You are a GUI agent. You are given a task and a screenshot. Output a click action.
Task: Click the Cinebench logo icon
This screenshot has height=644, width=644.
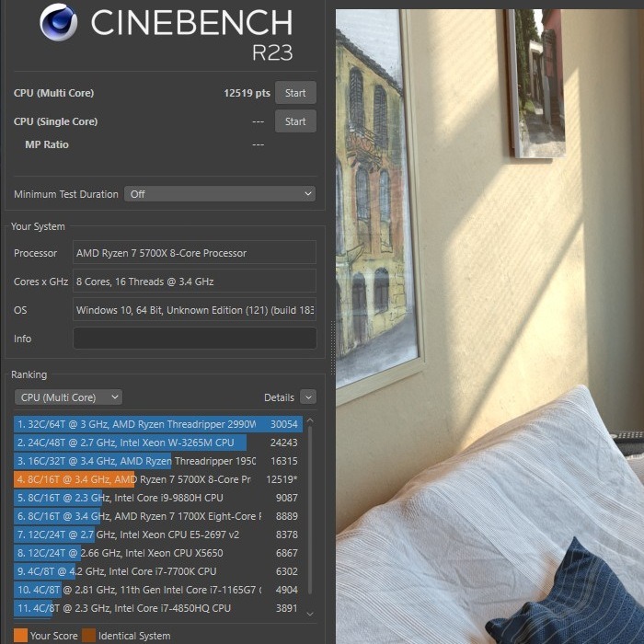pos(58,22)
